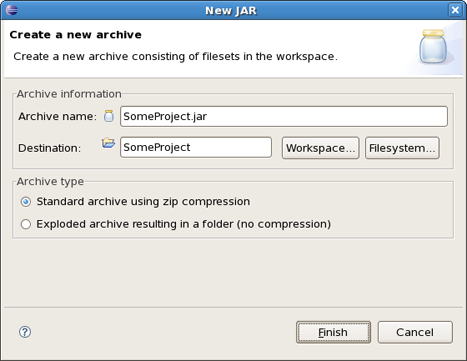Click the small jar icon beside Archive name
The height and width of the screenshot is (361, 467).
pyautogui.click(x=109, y=116)
